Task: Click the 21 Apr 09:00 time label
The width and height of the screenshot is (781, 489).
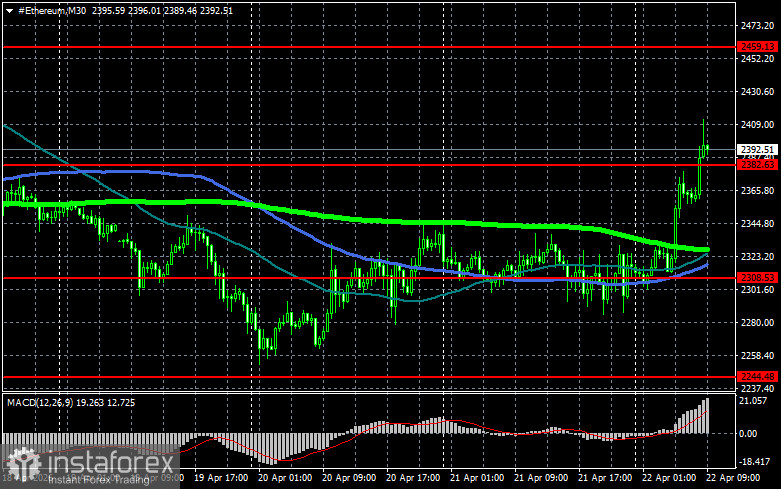Action: point(541,478)
